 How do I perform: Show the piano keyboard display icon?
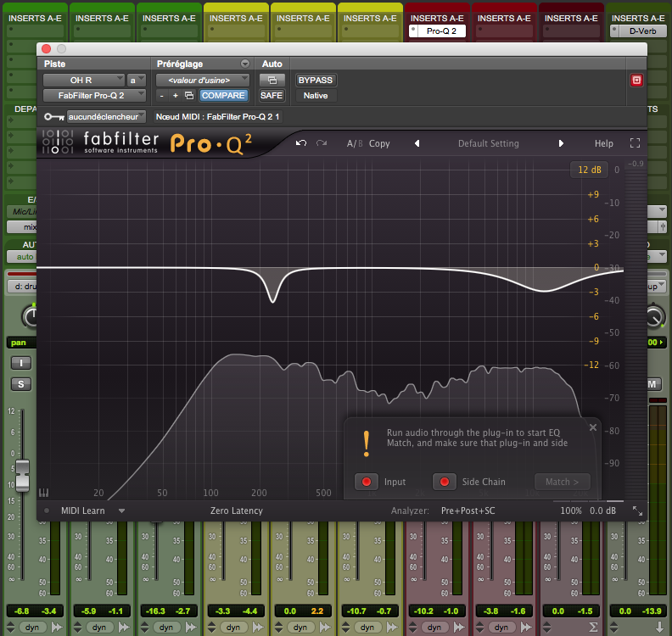tap(44, 493)
